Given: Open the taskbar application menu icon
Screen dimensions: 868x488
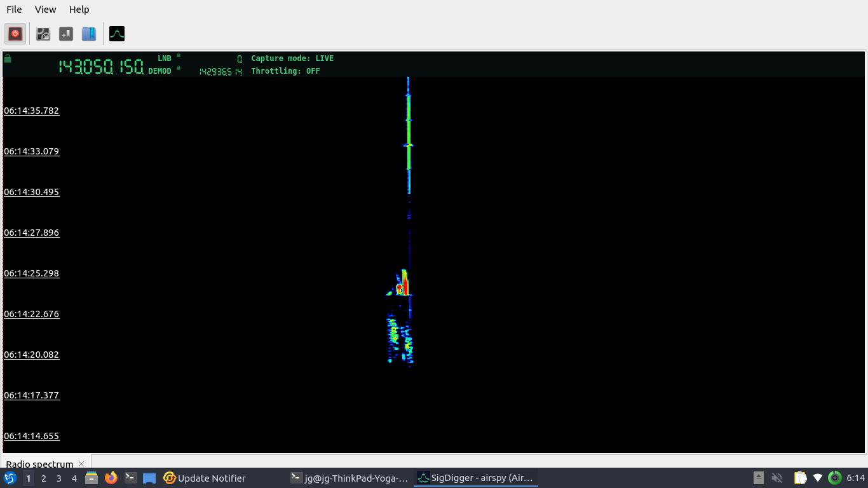Looking at the screenshot, I should tap(10, 478).
